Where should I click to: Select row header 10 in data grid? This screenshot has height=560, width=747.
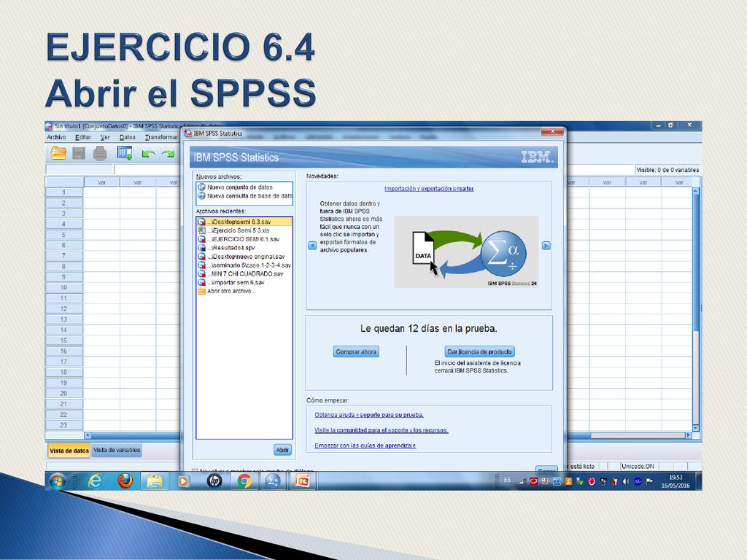coord(64,287)
